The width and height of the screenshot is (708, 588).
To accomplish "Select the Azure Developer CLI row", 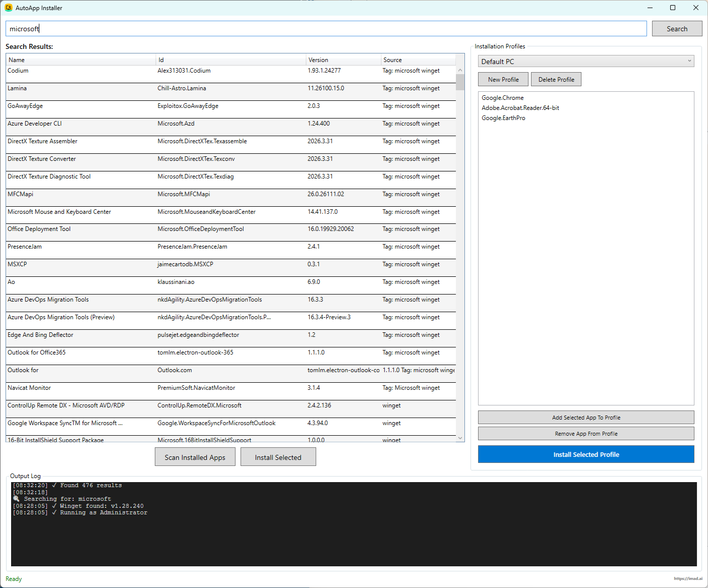I will [x=231, y=127].
